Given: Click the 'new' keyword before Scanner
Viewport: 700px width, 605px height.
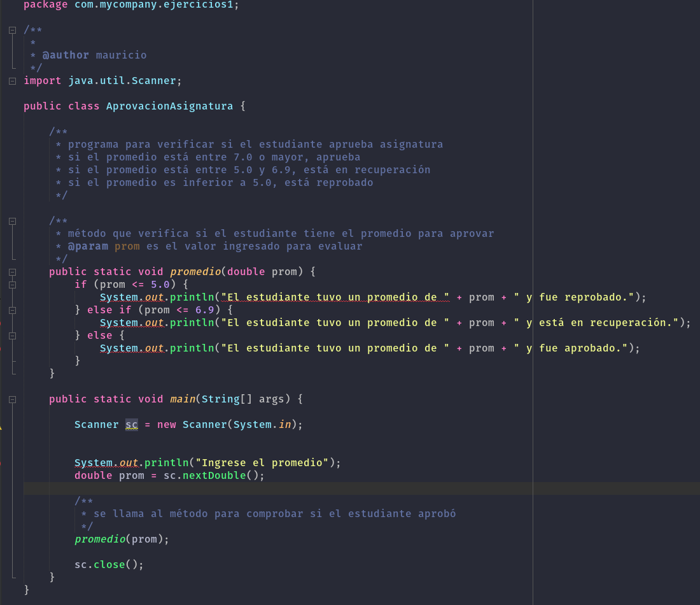Looking at the screenshot, I should (167, 425).
